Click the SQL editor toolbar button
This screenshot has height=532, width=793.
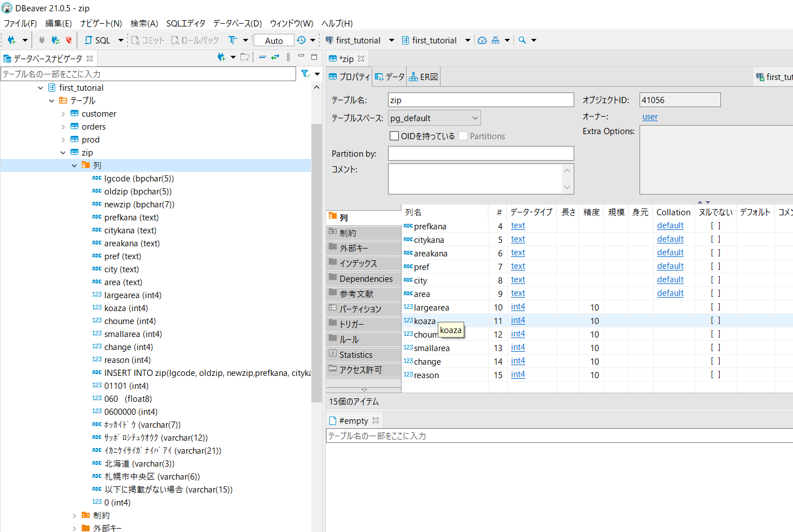98,40
